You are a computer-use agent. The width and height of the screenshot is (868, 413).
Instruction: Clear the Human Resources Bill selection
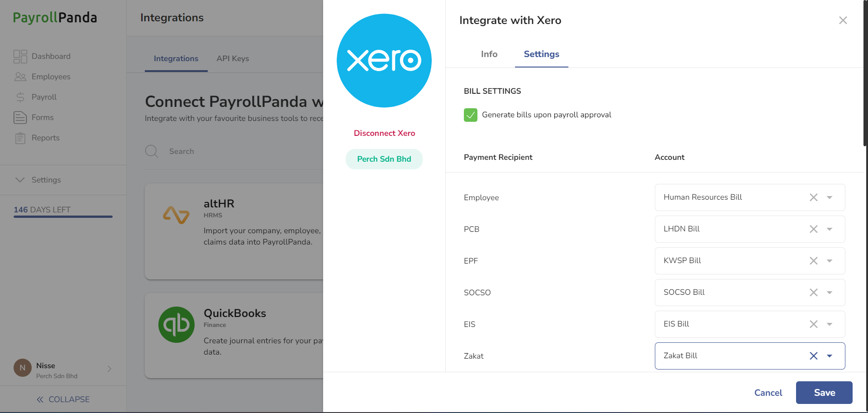click(813, 197)
